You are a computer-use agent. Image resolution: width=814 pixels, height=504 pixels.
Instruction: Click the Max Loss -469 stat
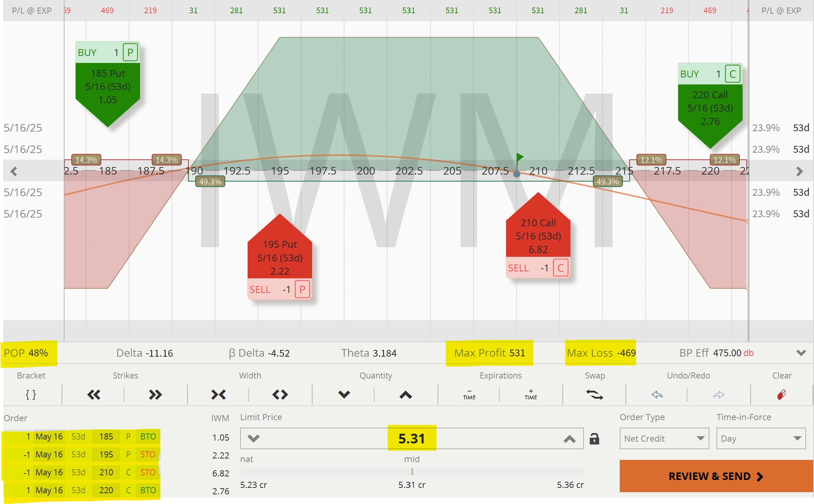coord(601,353)
